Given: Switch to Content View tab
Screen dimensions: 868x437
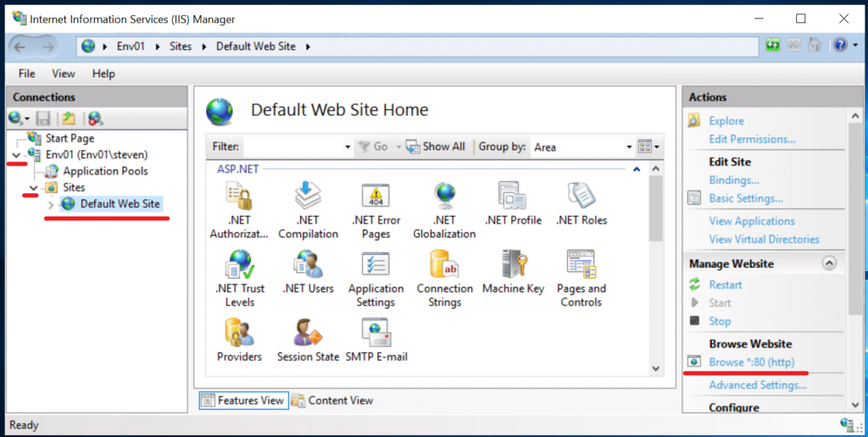Looking at the screenshot, I should pos(332,401).
